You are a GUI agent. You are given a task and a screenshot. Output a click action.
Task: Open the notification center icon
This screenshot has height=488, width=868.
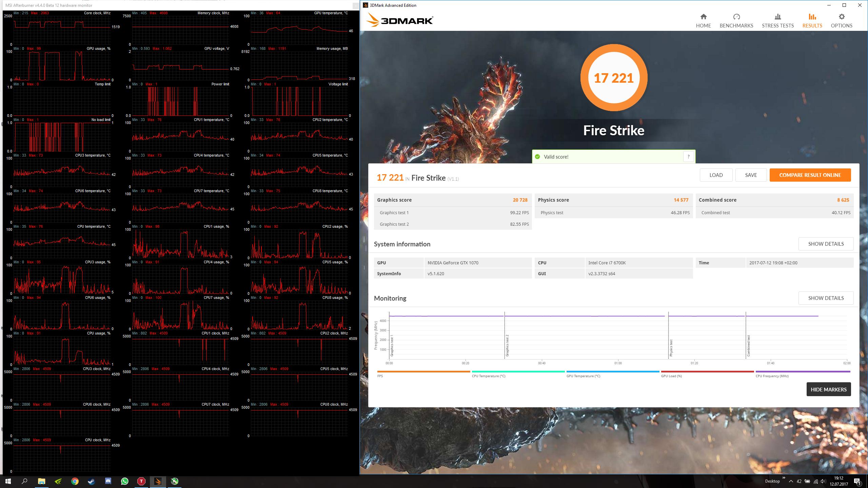point(857,481)
